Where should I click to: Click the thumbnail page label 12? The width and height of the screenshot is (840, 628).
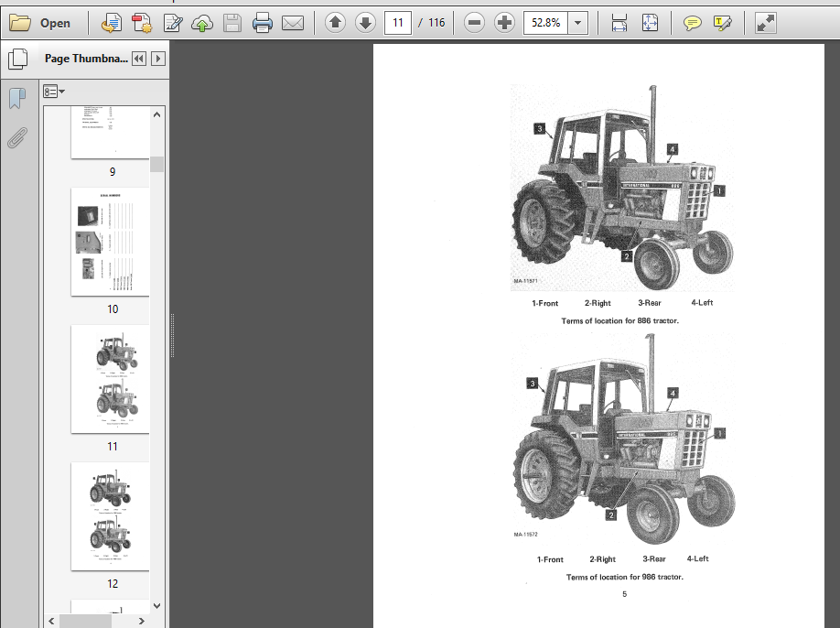113,583
